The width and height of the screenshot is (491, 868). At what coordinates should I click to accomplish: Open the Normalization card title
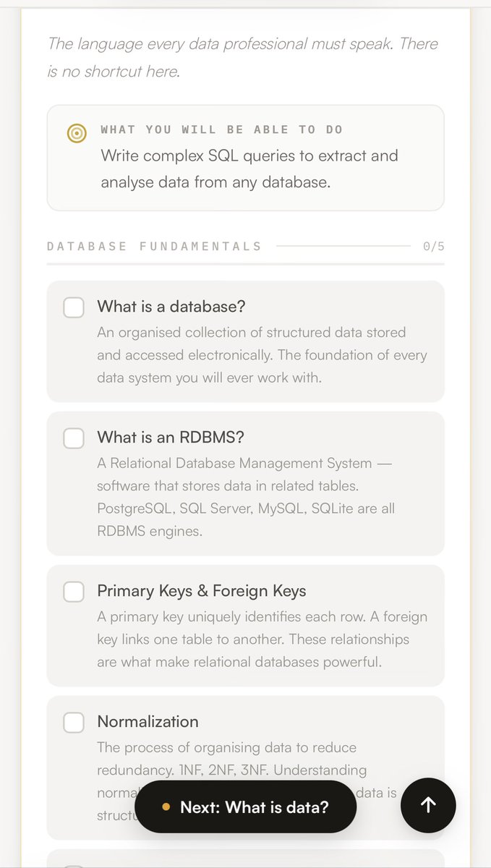(x=148, y=721)
